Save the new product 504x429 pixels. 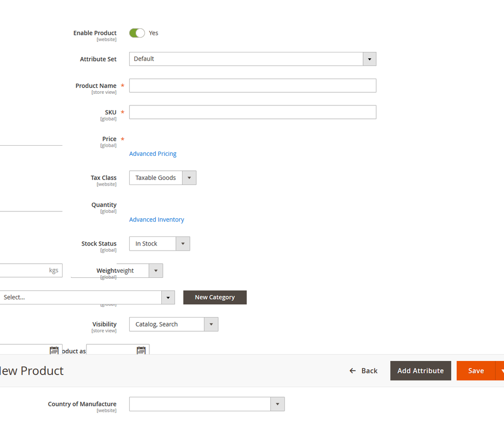click(x=476, y=371)
